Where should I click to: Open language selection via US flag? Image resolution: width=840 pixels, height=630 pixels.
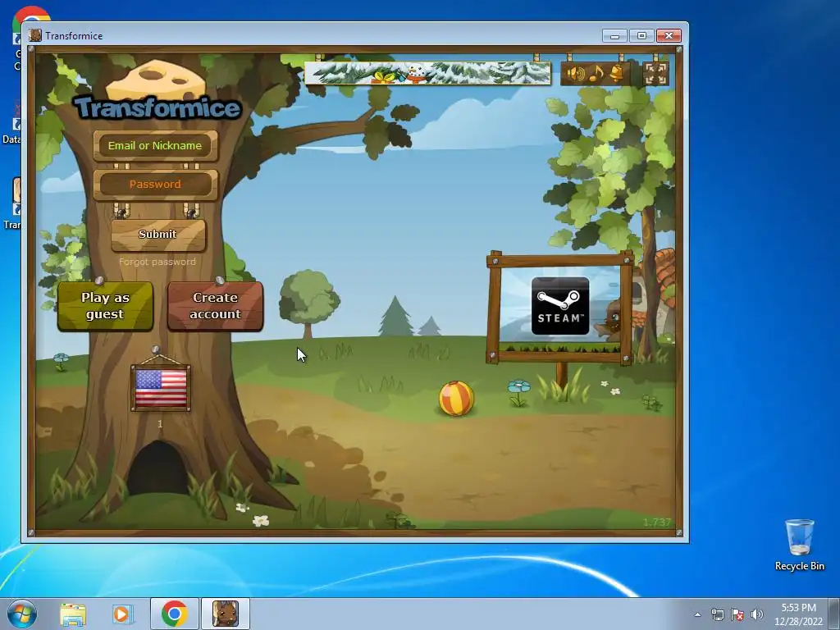tap(161, 388)
